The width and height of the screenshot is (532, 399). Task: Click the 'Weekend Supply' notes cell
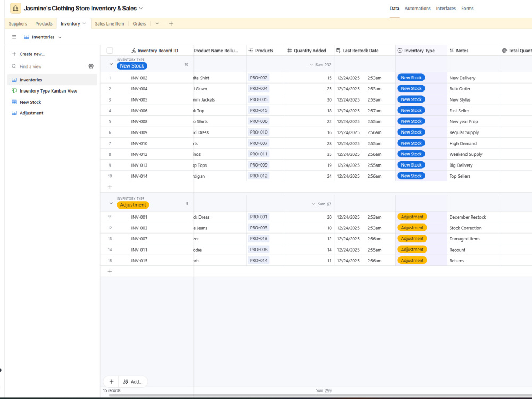pyautogui.click(x=473, y=154)
